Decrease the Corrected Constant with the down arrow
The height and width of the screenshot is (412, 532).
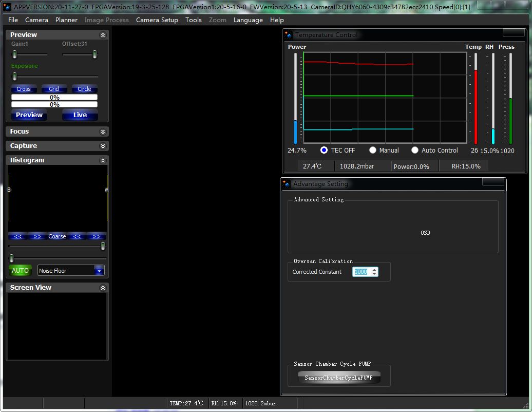(374, 274)
